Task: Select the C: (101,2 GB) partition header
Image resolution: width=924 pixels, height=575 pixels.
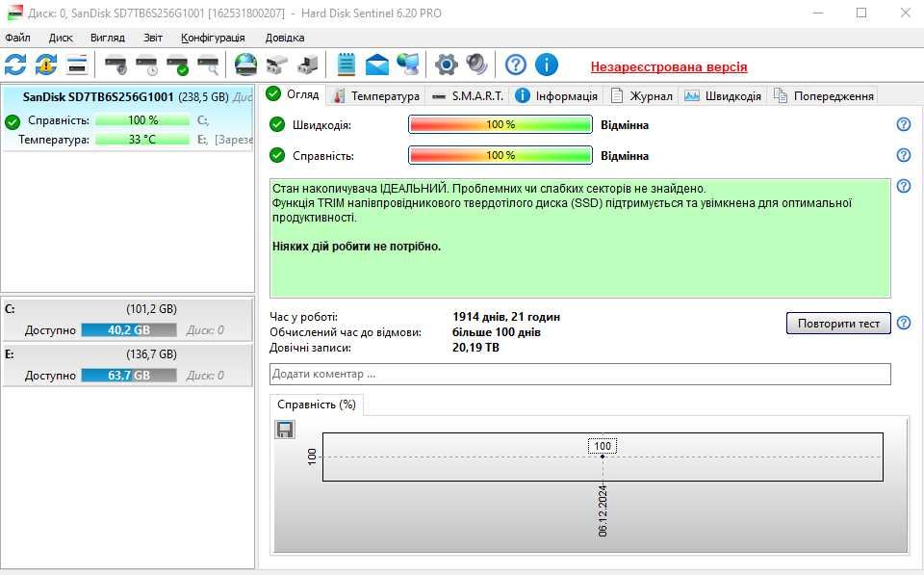Action: point(128,309)
